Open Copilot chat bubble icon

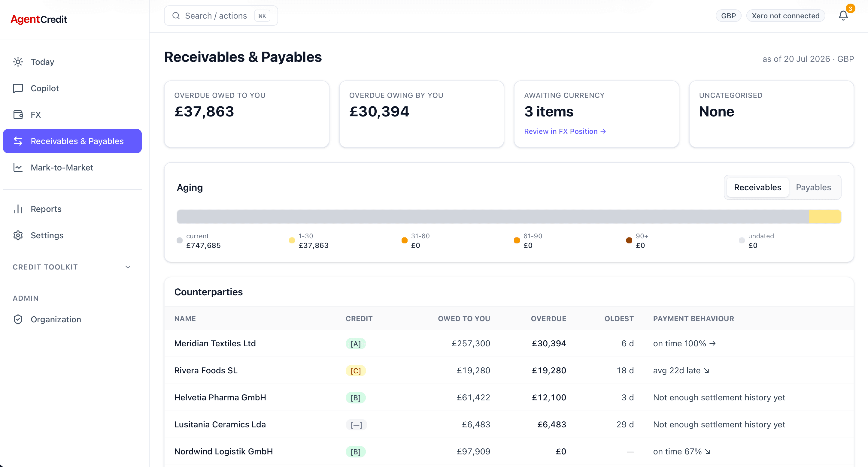[18, 88]
